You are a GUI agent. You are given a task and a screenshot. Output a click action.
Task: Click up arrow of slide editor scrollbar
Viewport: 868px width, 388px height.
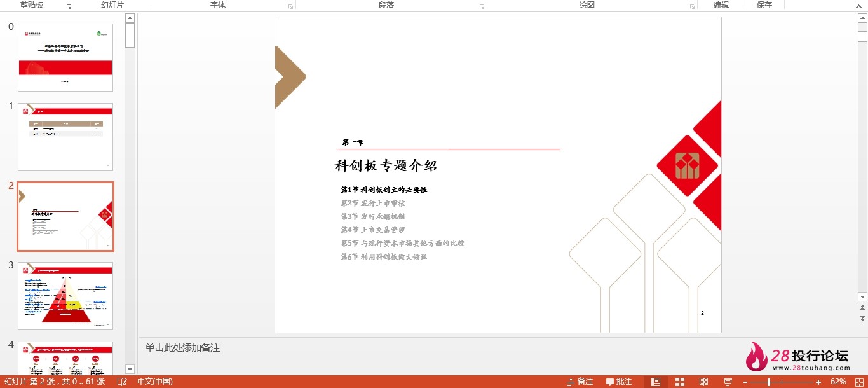click(862, 20)
